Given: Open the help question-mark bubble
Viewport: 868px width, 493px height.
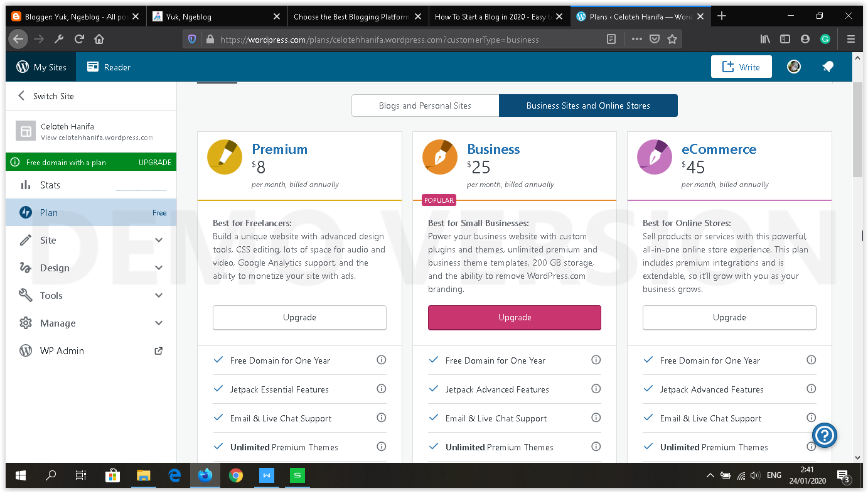Looking at the screenshot, I should (x=825, y=435).
